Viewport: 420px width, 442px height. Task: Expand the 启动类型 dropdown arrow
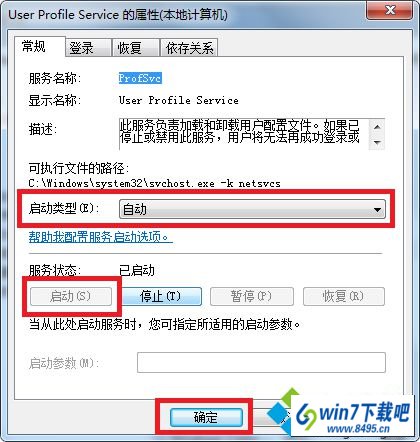(377, 210)
